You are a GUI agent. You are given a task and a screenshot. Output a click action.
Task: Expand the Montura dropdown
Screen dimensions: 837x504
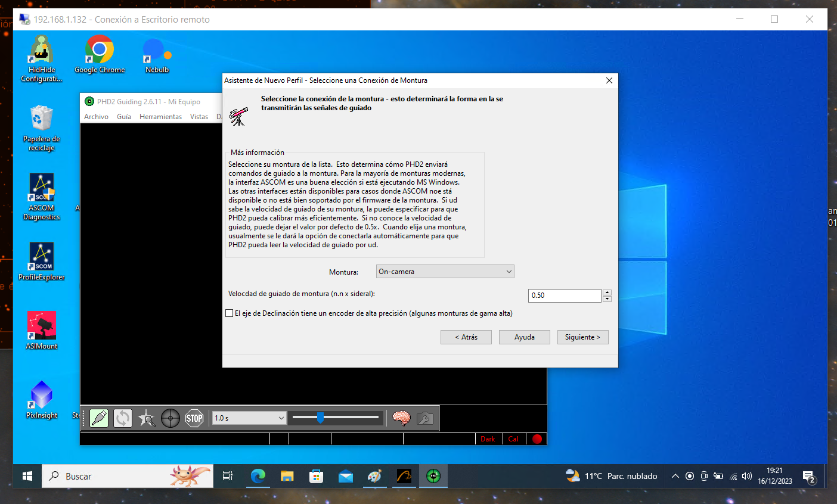445,272
